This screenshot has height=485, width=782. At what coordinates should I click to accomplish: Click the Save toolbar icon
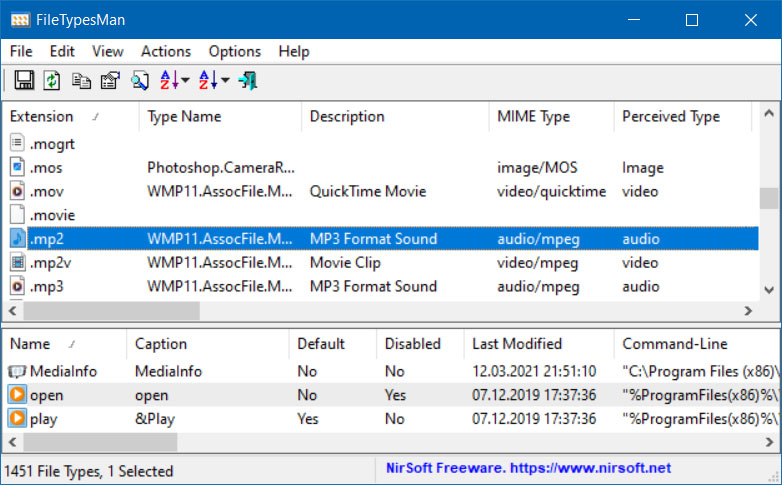pyautogui.click(x=24, y=80)
